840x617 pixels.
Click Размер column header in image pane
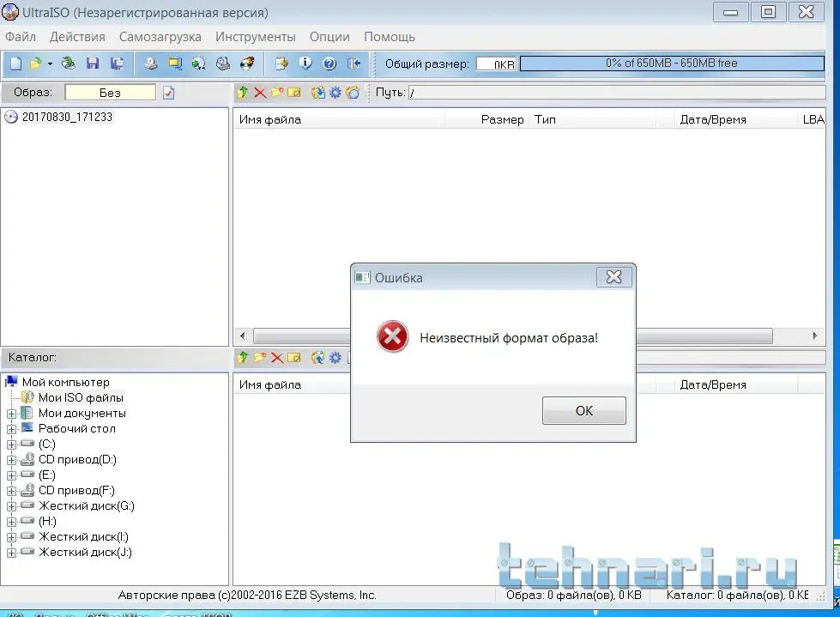coord(487,119)
